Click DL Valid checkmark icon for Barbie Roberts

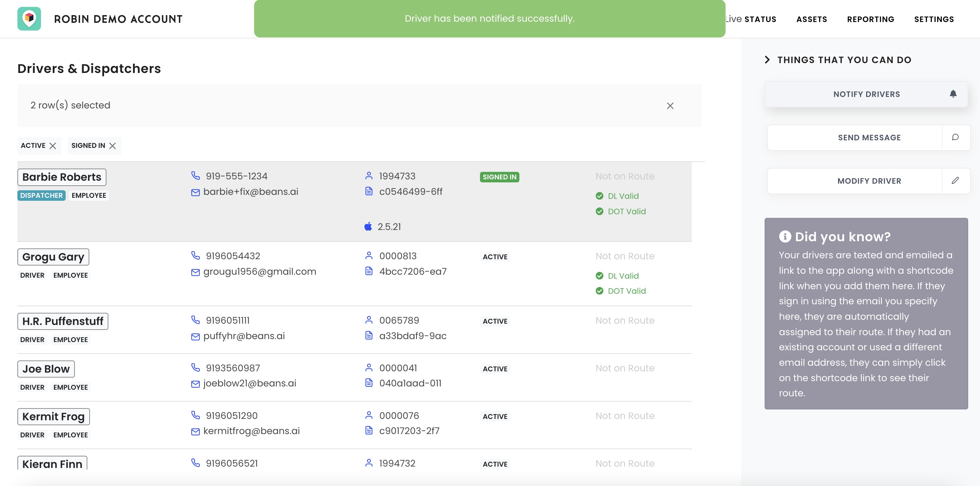599,196
